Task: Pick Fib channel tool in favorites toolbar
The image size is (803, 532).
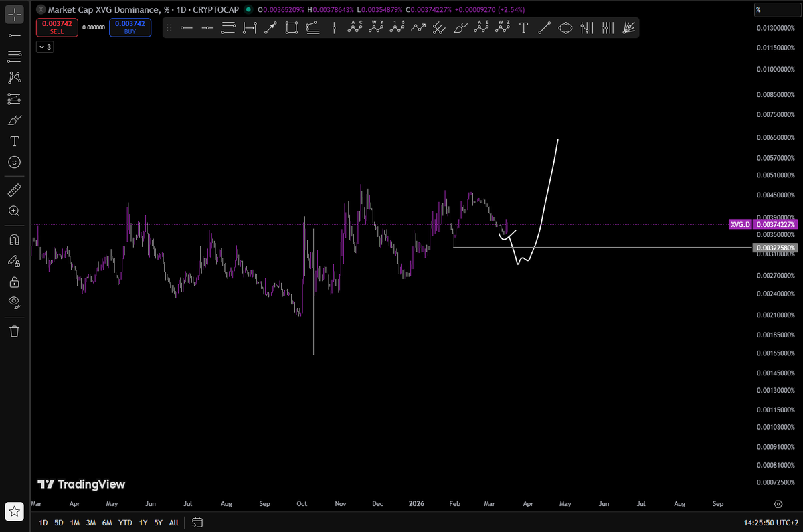Action: pyautogui.click(x=313, y=28)
